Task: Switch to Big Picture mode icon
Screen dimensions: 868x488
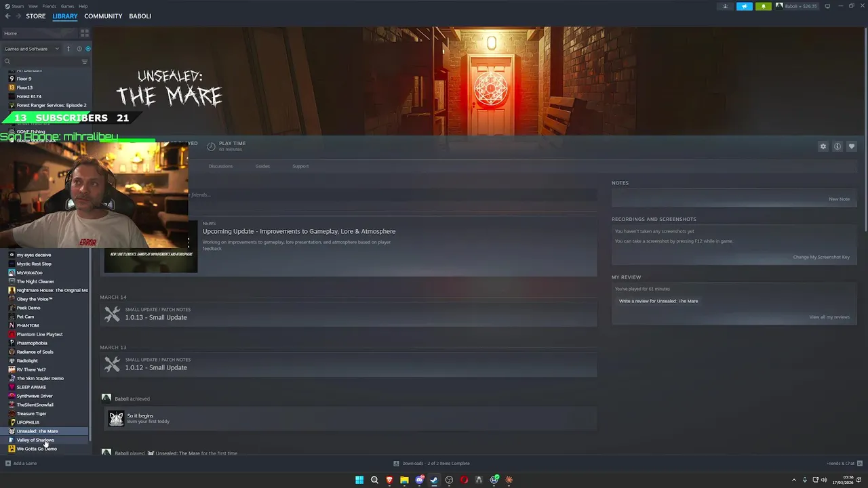Action: pos(827,6)
